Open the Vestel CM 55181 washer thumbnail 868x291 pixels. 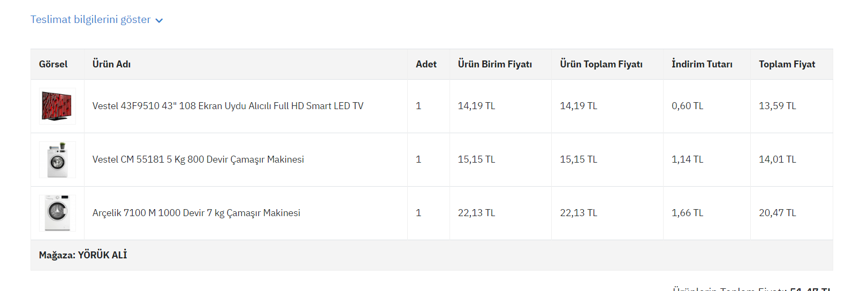[x=57, y=159]
